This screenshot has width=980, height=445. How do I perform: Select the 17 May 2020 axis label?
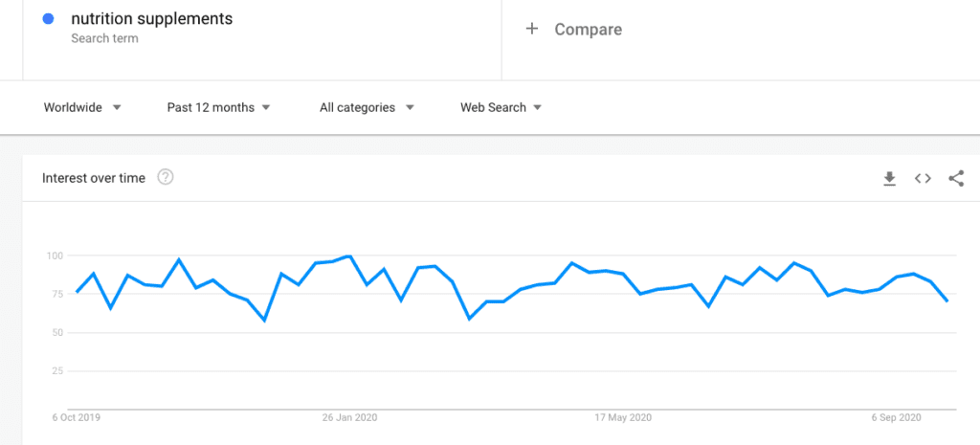(x=622, y=417)
